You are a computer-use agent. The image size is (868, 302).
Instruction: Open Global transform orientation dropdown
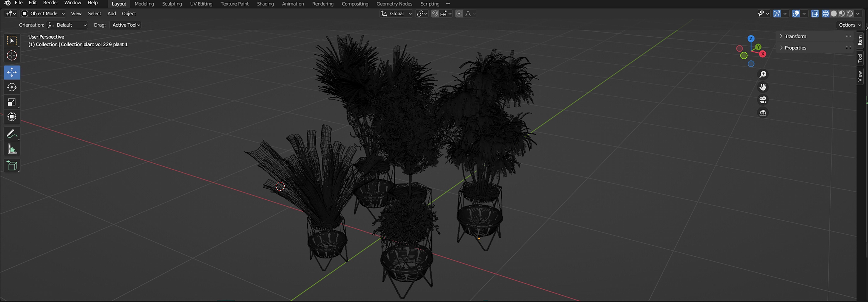(396, 14)
